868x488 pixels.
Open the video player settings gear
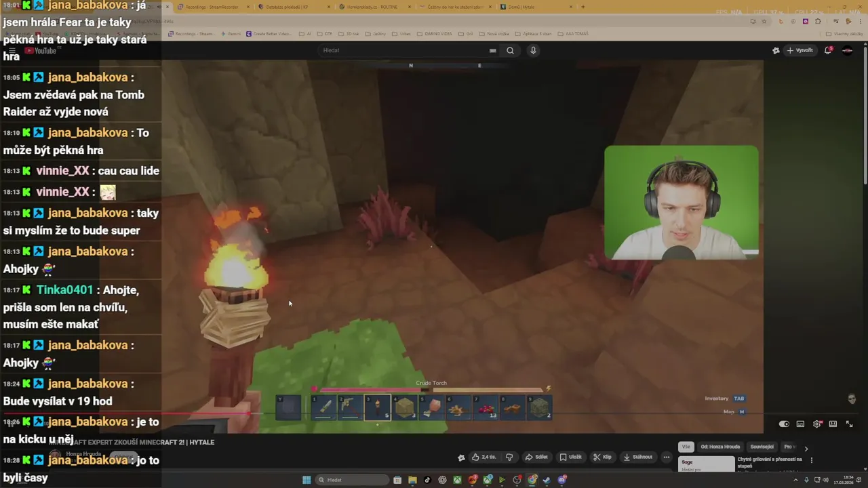coord(817,424)
